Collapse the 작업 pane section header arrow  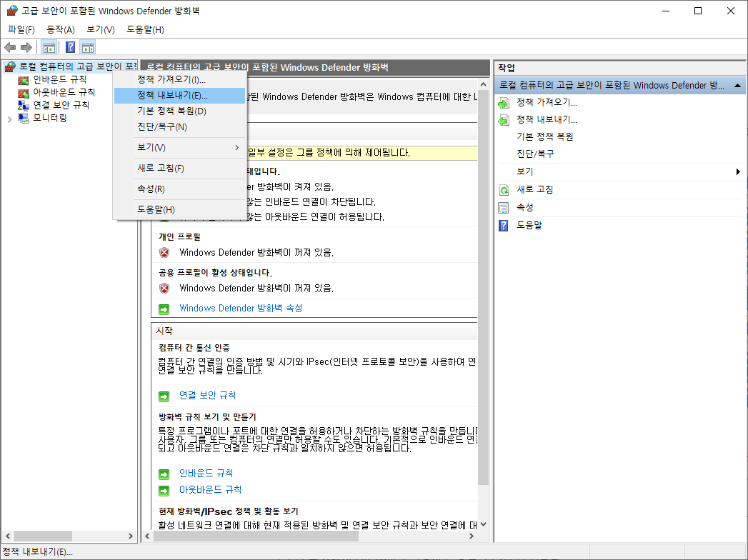(x=737, y=86)
